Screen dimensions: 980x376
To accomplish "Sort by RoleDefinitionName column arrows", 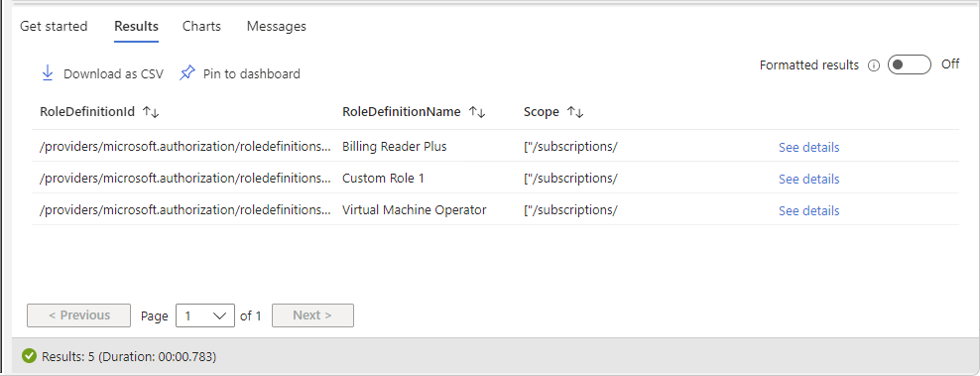I will (x=477, y=112).
